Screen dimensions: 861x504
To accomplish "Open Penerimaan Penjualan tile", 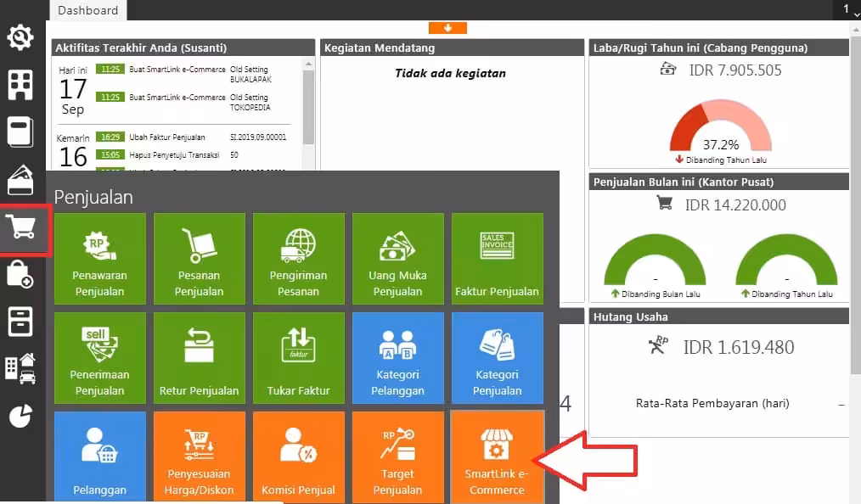I will [x=100, y=357].
